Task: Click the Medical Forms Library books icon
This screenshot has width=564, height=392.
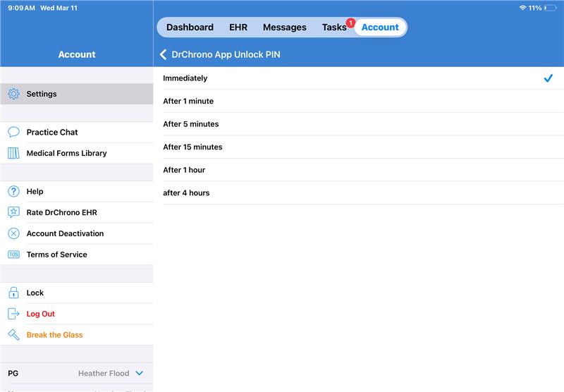Action: click(x=13, y=153)
